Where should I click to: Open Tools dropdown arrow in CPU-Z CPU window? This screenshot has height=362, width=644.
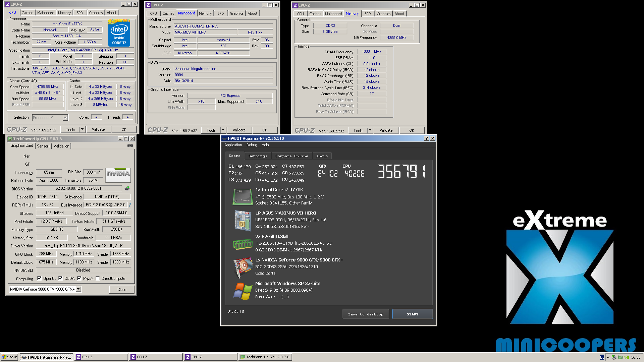tap(82, 129)
